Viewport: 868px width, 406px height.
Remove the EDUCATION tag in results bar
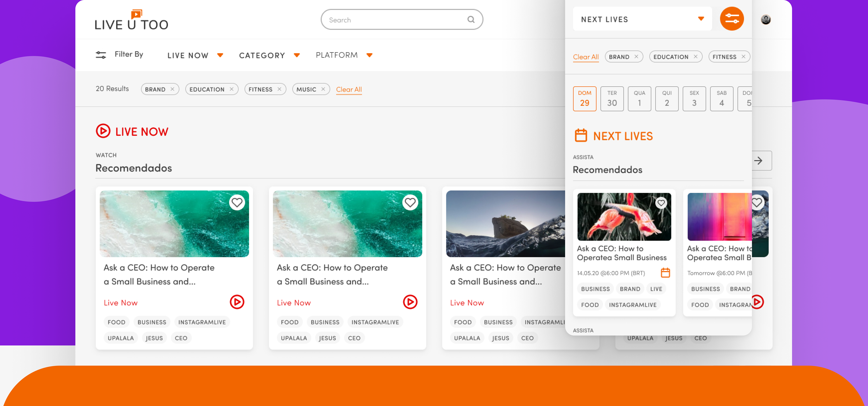231,89
